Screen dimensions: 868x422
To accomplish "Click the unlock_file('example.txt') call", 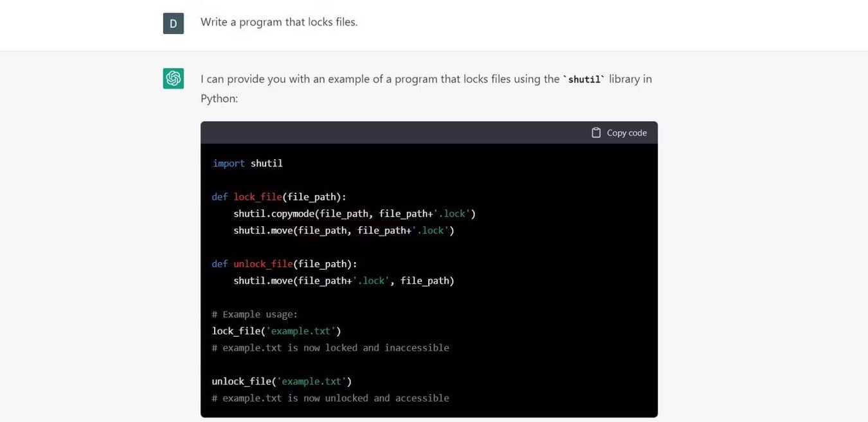I will 282,382.
